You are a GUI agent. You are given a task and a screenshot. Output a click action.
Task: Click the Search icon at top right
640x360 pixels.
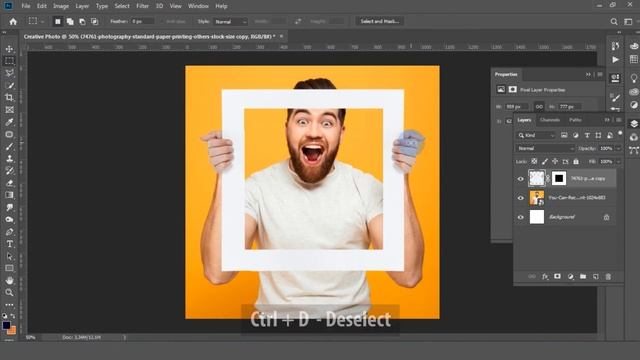tap(614, 22)
